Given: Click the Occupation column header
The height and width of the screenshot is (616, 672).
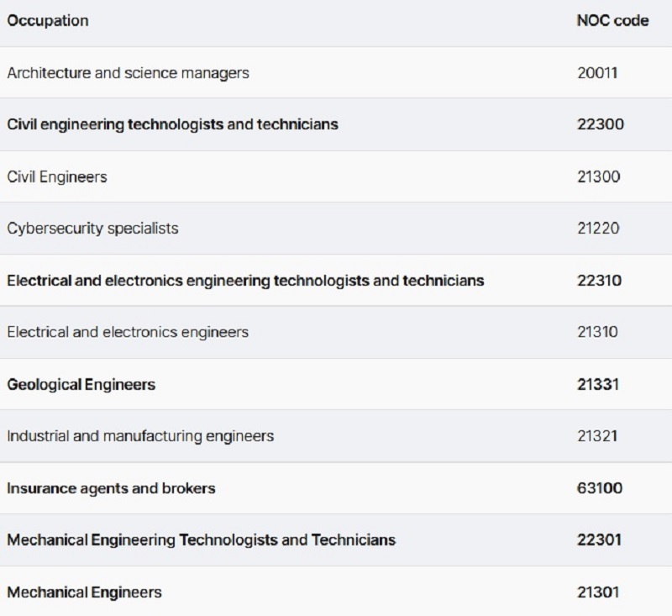Looking at the screenshot, I should (x=47, y=21).
